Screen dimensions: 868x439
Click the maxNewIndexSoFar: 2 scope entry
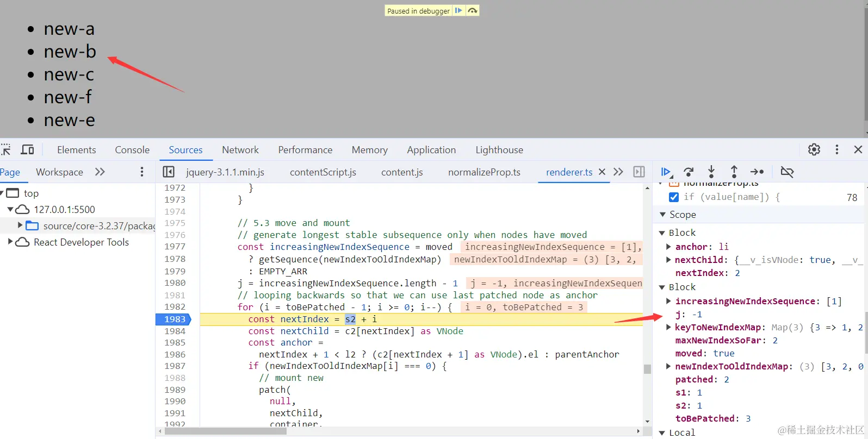[727, 340]
